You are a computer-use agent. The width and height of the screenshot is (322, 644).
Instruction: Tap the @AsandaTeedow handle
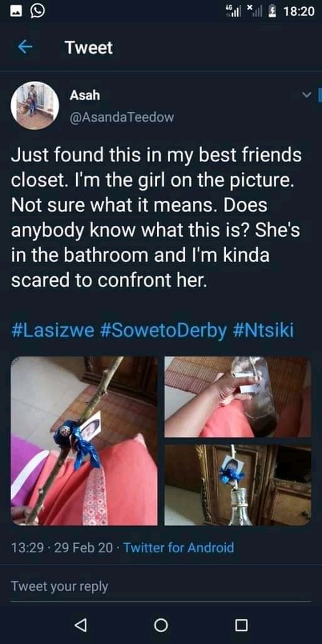pos(122,117)
